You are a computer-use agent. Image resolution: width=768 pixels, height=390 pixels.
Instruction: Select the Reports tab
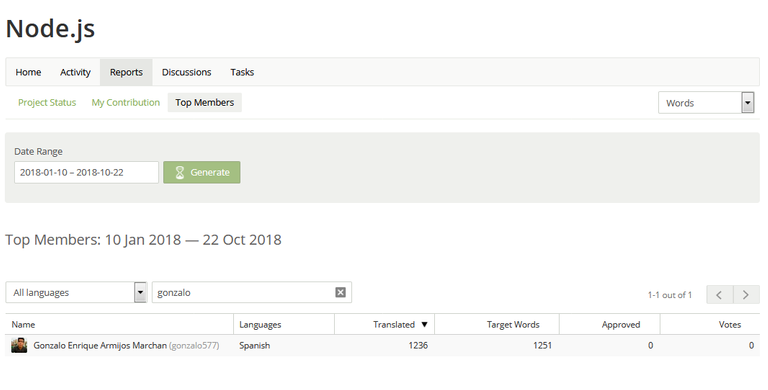tap(126, 72)
